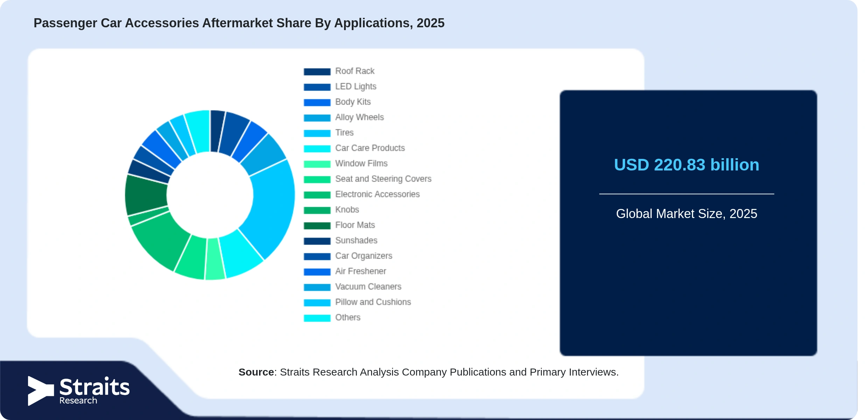The image size is (868, 420).
Task: Click the Window Films legend label
Action: pyautogui.click(x=362, y=163)
